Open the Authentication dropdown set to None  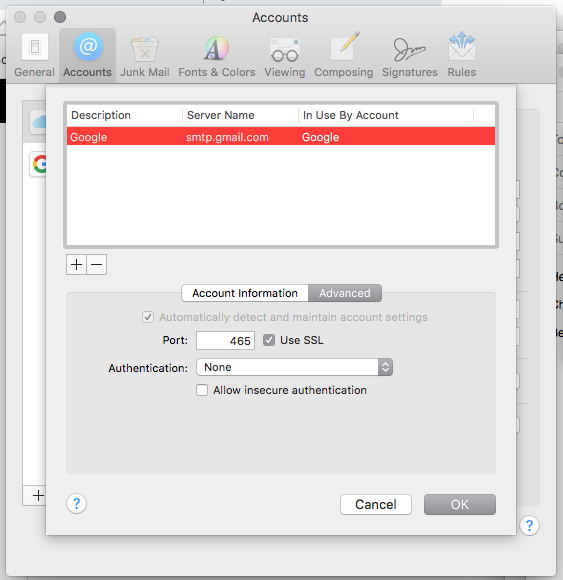294,367
